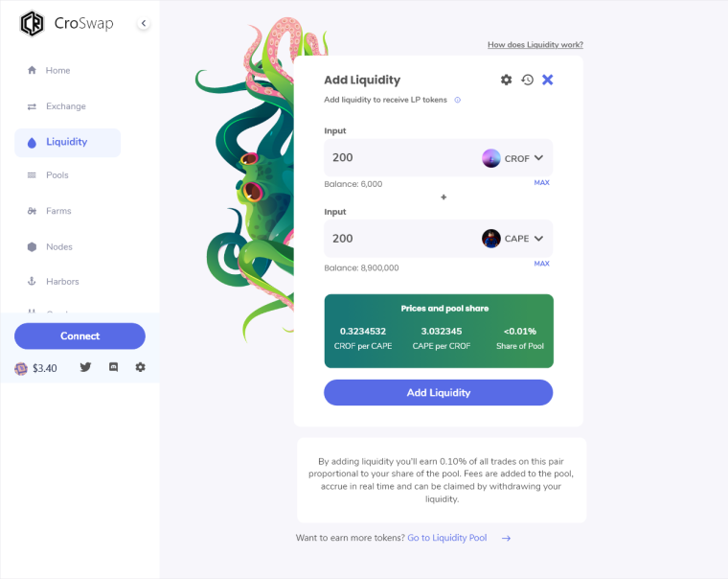Select the Exchange menu item
The height and width of the screenshot is (579, 728).
(65, 106)
